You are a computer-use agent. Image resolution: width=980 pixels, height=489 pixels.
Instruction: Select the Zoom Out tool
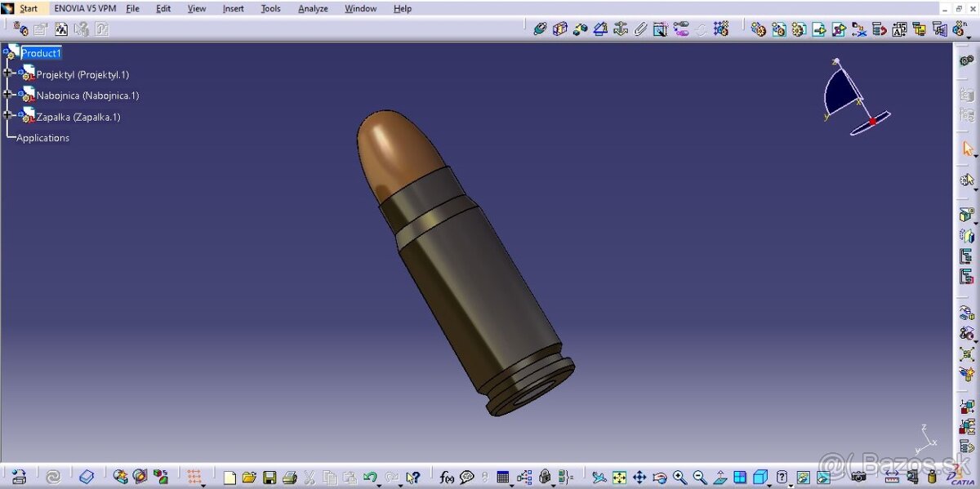(698, 477)
